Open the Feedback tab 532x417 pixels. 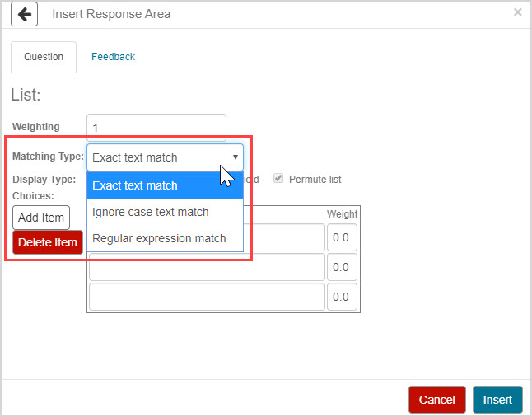[x=113, y=57]
